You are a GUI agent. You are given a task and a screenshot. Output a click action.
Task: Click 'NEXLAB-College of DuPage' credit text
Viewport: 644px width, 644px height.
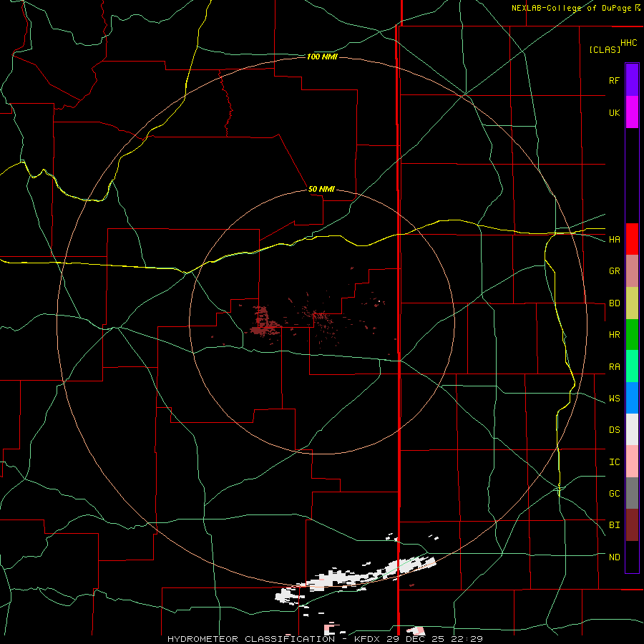coord(571,8)
